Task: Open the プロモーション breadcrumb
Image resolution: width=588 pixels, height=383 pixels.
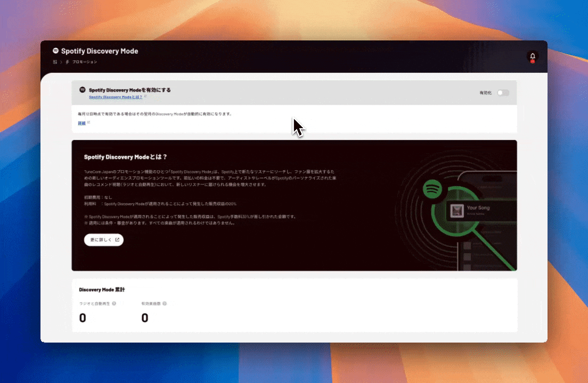Action: [85, 62]
